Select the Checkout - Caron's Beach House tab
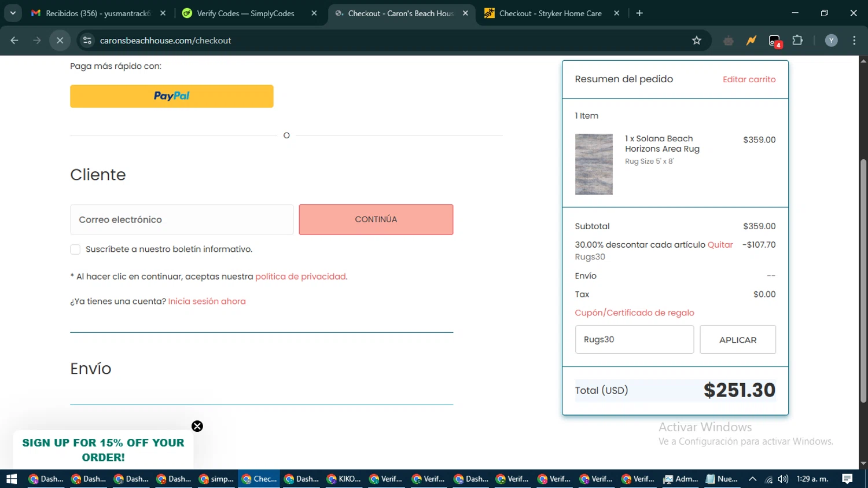The image size is (868, 488). point(402,13)
